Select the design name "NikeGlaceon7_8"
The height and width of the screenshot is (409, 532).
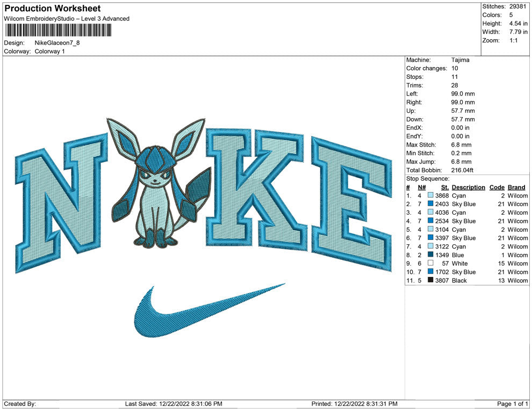coord(57,43)
